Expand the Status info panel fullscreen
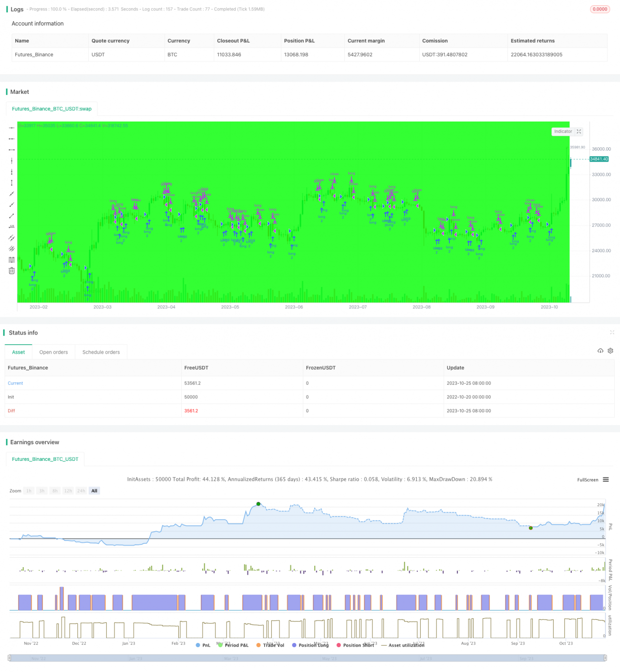Viewport: 620px width, 672px height. (x=612, y=333)
